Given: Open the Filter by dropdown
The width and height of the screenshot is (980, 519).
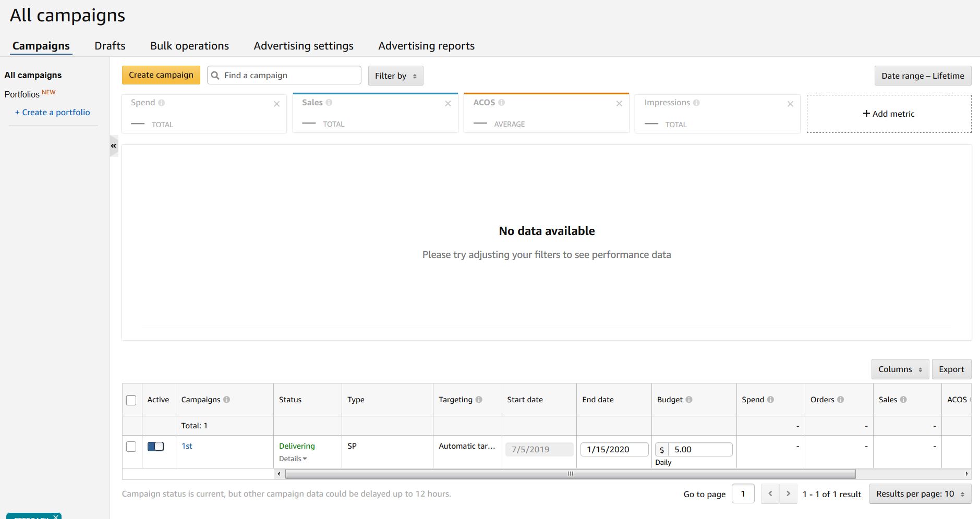Looking at the screenshot, I should point(395,76).
